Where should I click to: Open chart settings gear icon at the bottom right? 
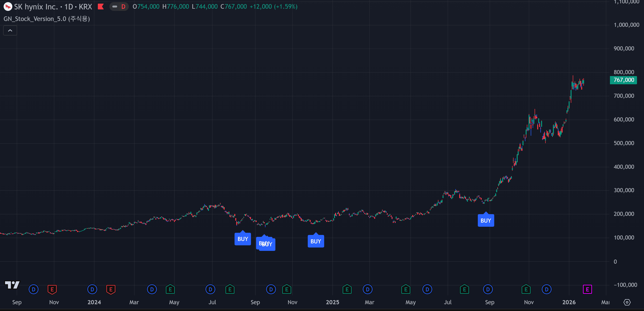627,302
